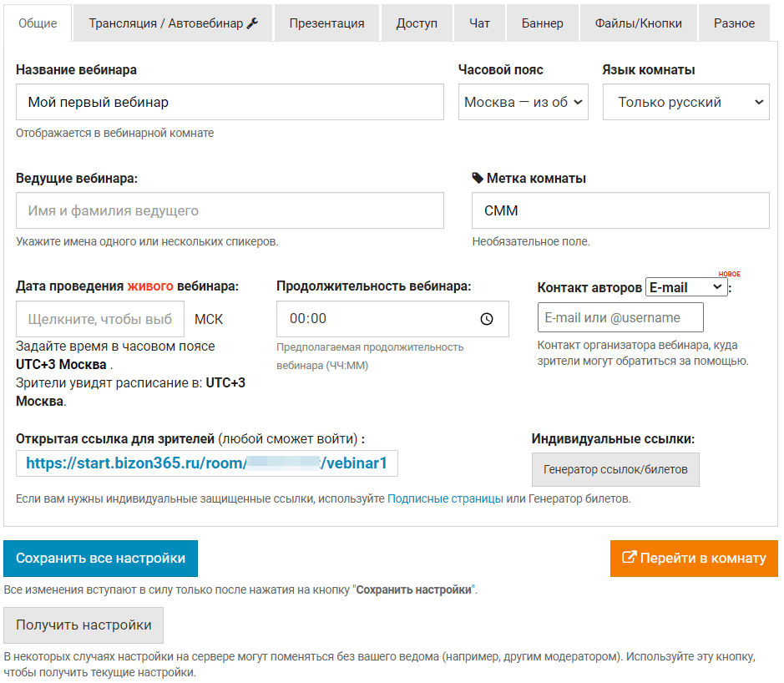Follow the Подписные страницы link

point(445,499)
